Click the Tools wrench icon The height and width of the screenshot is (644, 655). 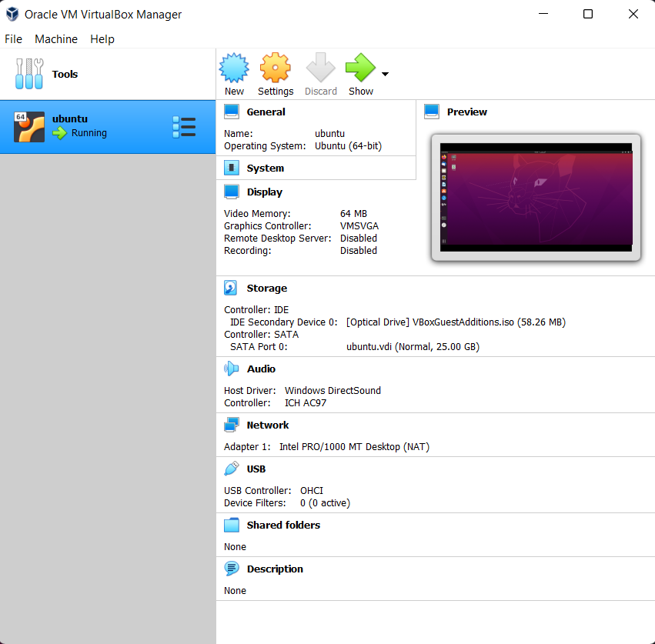point(29,74)
